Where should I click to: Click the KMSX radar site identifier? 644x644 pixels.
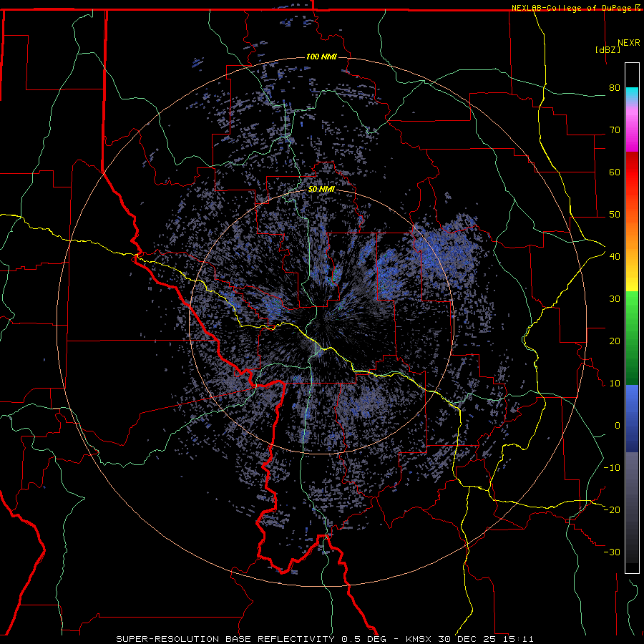point(419,639)
